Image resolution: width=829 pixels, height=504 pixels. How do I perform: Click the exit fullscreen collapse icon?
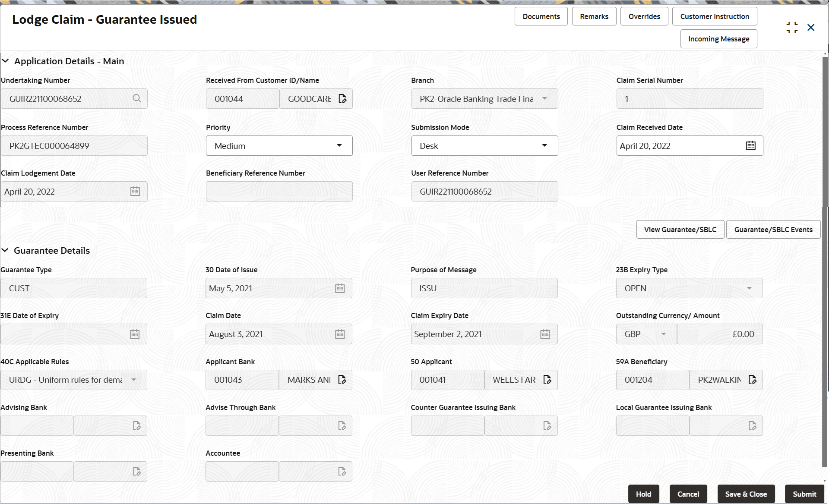(x=792, y=28)
